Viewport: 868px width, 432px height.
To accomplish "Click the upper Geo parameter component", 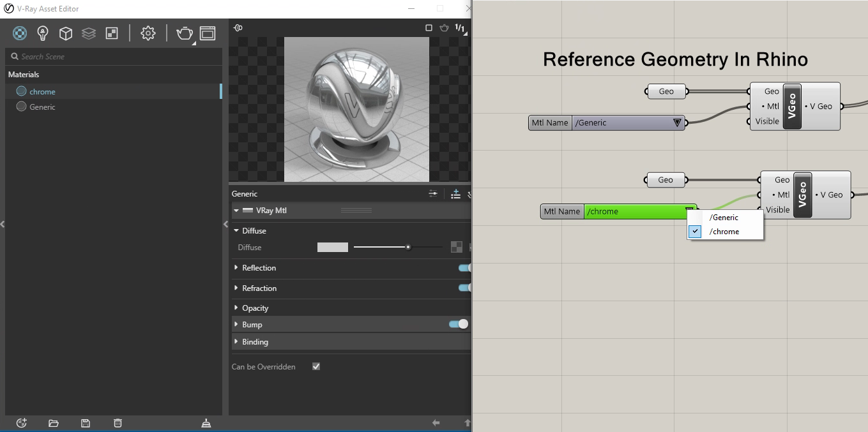I will 666,91.
